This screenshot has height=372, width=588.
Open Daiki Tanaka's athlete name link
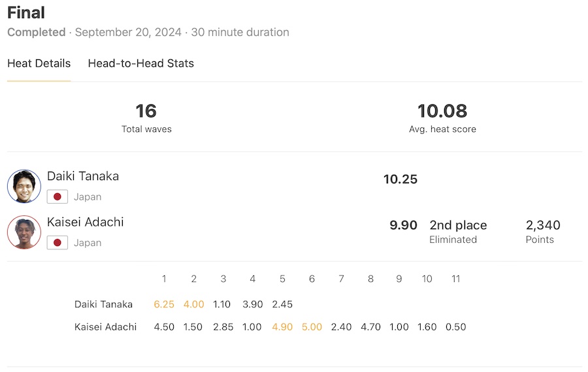pos(83,176)
